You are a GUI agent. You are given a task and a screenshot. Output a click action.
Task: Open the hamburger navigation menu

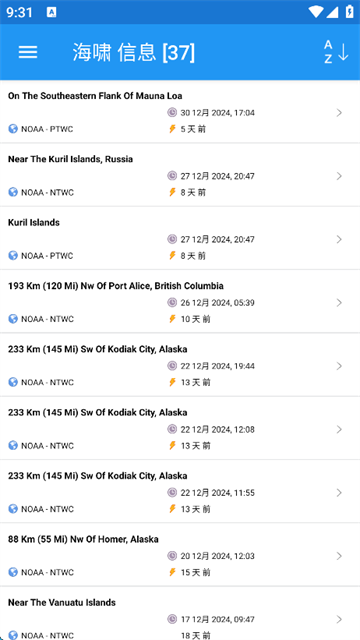[28, 52]
